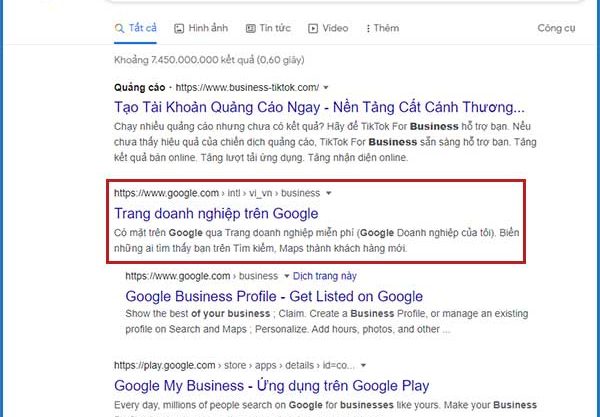Expand arrow after intl › vi_vn › business
This screenshot has width=600, height=417.
[328, 193]
